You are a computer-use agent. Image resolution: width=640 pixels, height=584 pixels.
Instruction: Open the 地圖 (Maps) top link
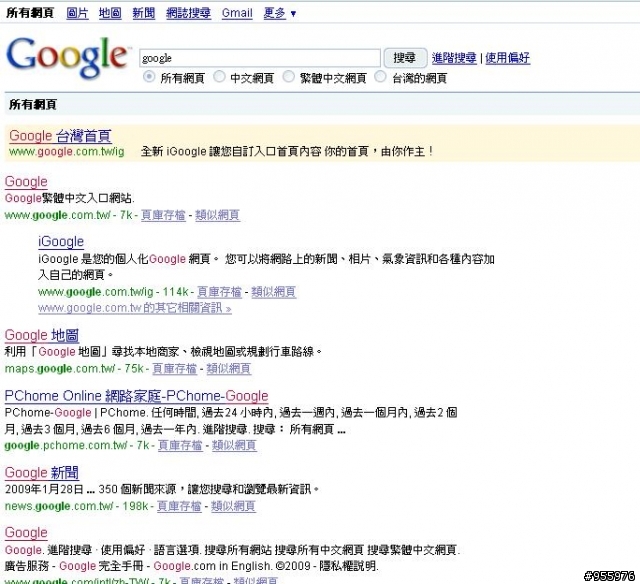[110, 13]
